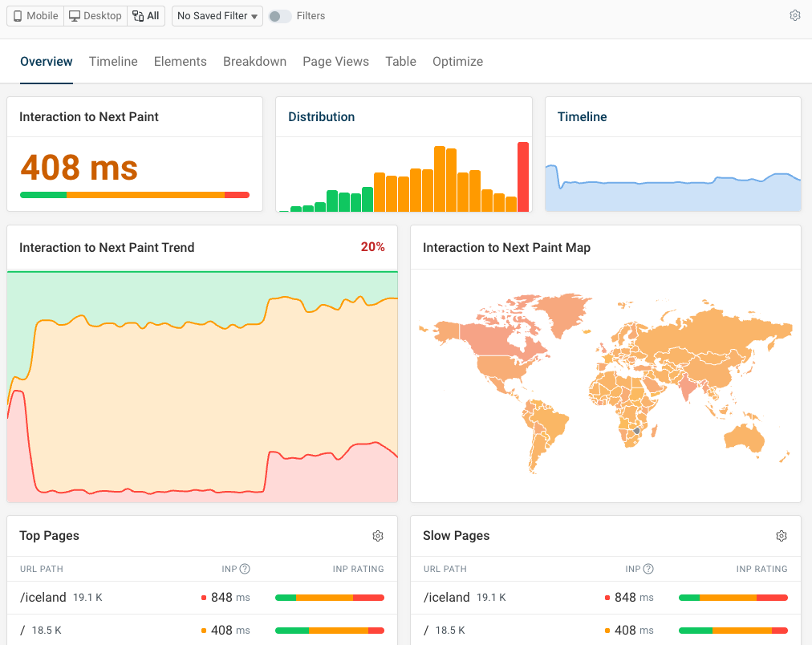Image resolution: width=812 pixels, height=645 pixels.
Task: Click the INP help icon in Top Pages
Action: (246, 569)
